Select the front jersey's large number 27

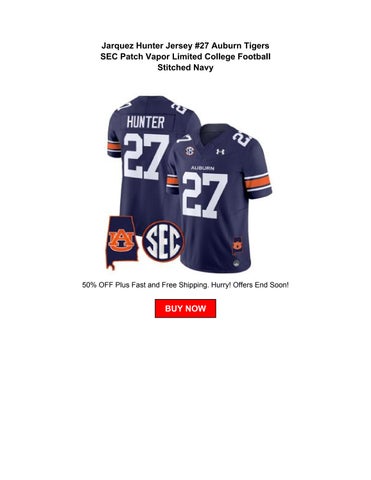coord(205,196)
